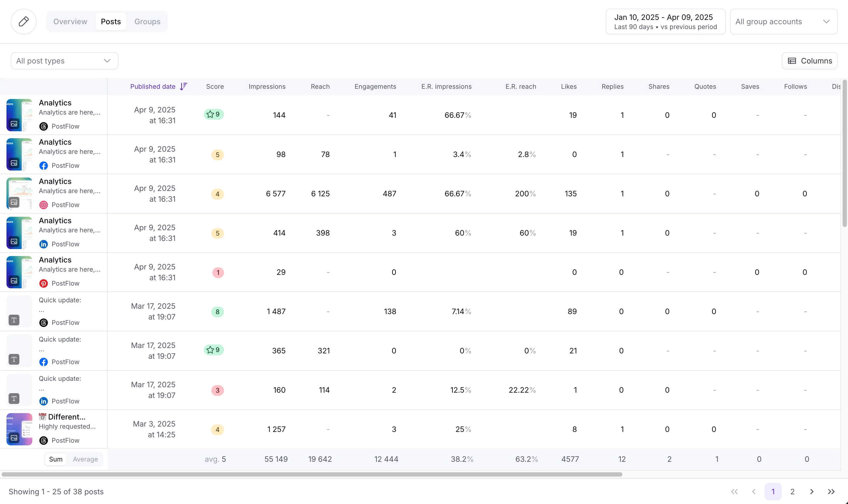Go to page 2 of posts
Screen dimensions: 848x504
[x=792, y=491]
